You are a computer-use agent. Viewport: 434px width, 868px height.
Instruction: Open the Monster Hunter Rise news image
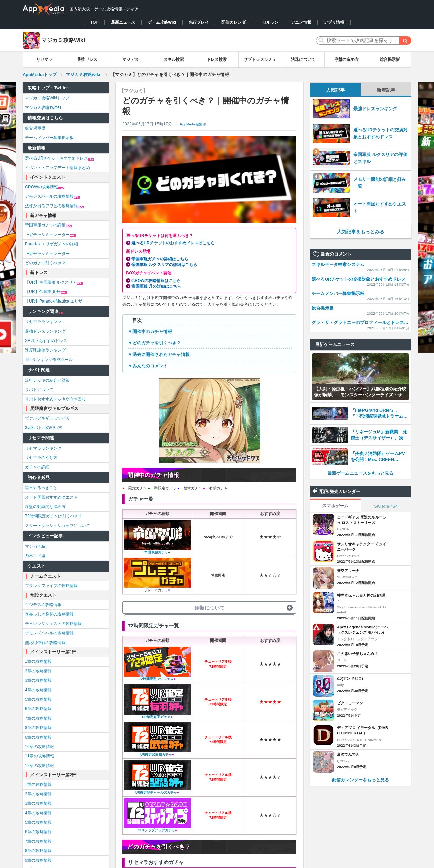coord(360,377)
